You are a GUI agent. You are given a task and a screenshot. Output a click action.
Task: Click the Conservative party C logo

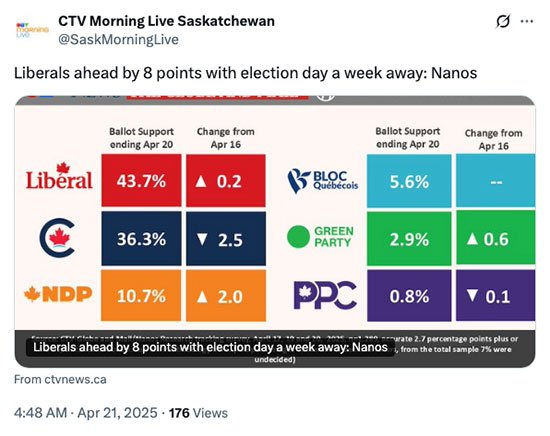(57, 238)
